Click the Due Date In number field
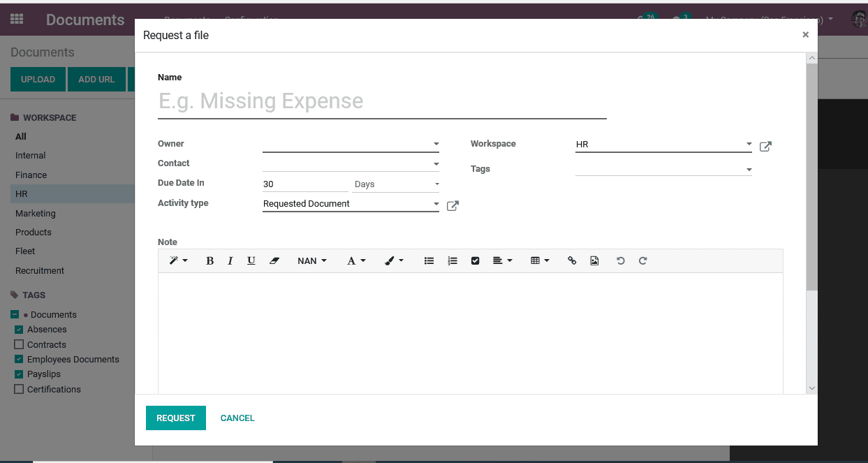 (x=305, y=184)
